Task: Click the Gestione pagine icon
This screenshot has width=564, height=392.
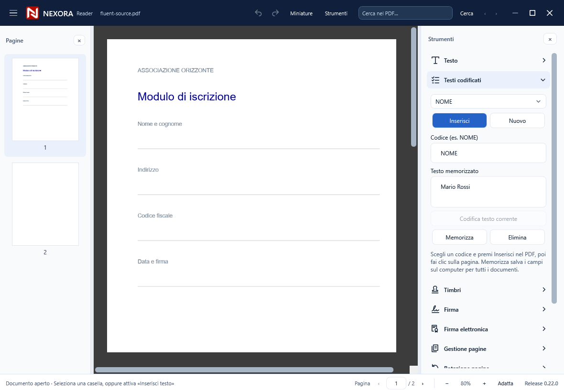Action: point(435,348)
